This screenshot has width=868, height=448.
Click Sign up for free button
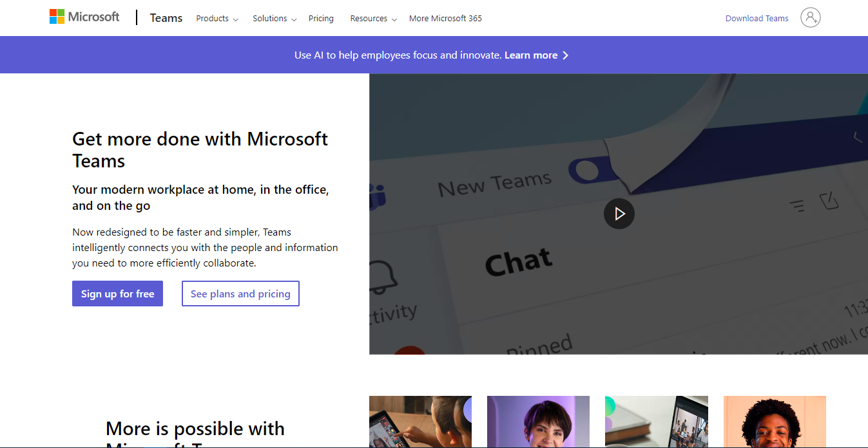117,294
